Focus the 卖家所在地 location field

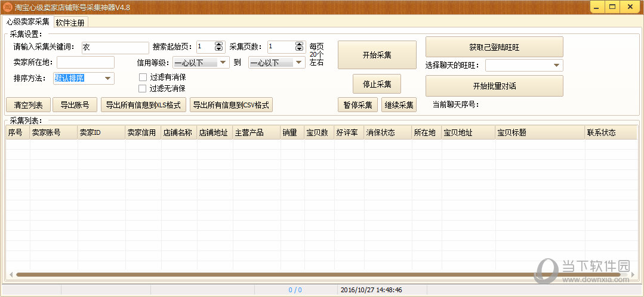point(85,63)
